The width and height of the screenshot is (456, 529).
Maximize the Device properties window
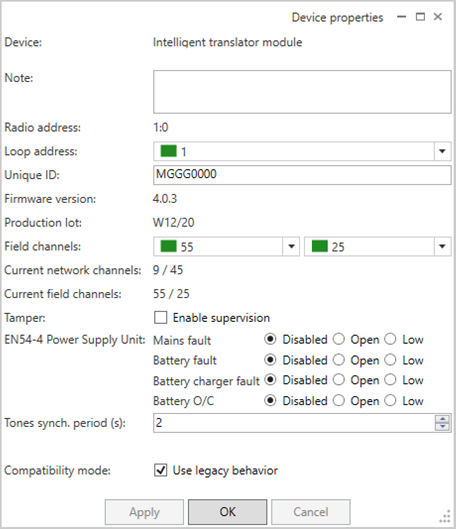[x=420, y=17]
